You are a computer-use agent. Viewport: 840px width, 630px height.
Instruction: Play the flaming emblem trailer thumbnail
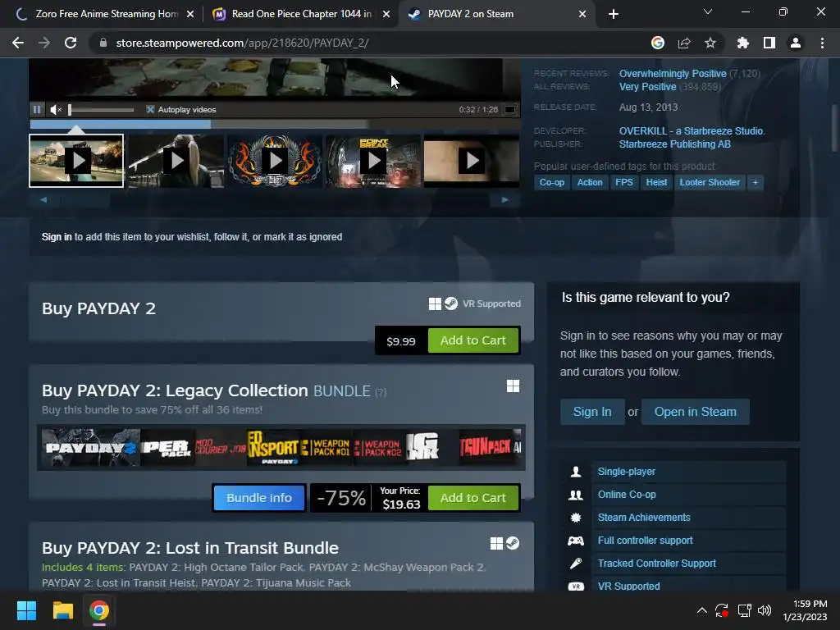[274, 160]
